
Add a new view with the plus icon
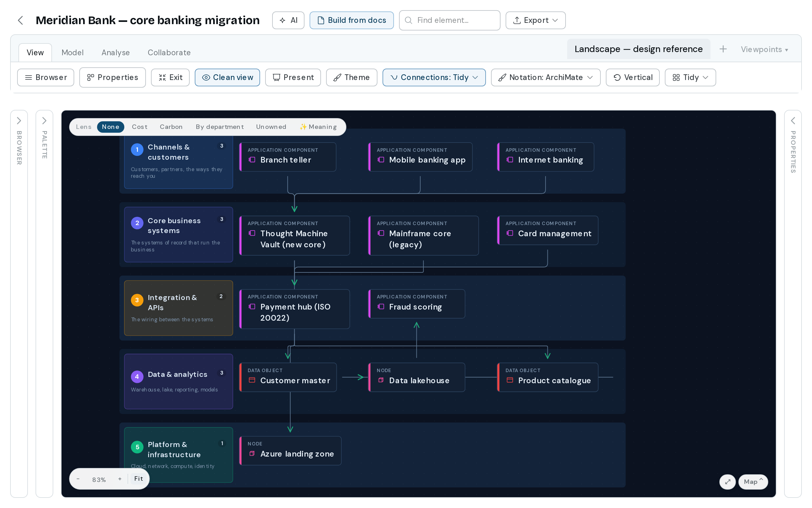[723, 49]
